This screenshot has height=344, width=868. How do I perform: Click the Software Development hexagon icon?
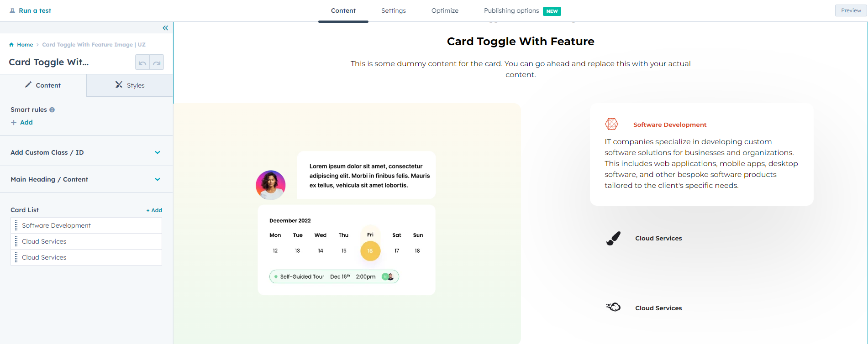pos(611,124)
